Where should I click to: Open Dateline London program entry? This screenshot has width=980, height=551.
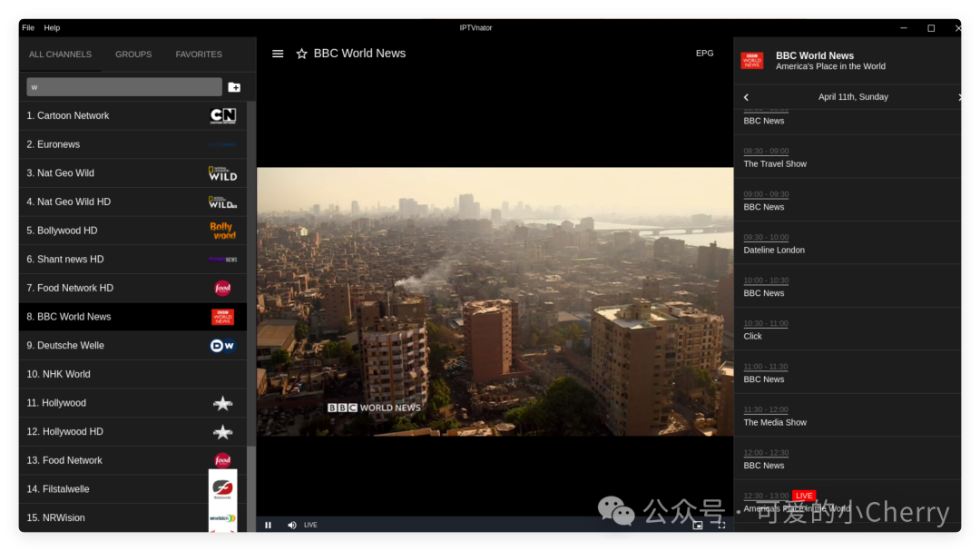pos(847,243)
